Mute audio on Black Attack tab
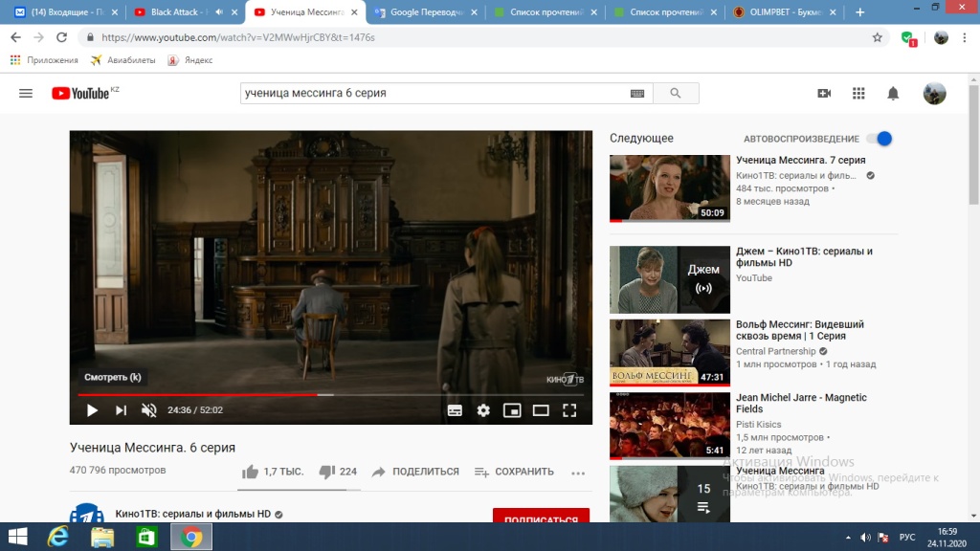The height and width of the screenshot is (551, 980). [219, 11]
